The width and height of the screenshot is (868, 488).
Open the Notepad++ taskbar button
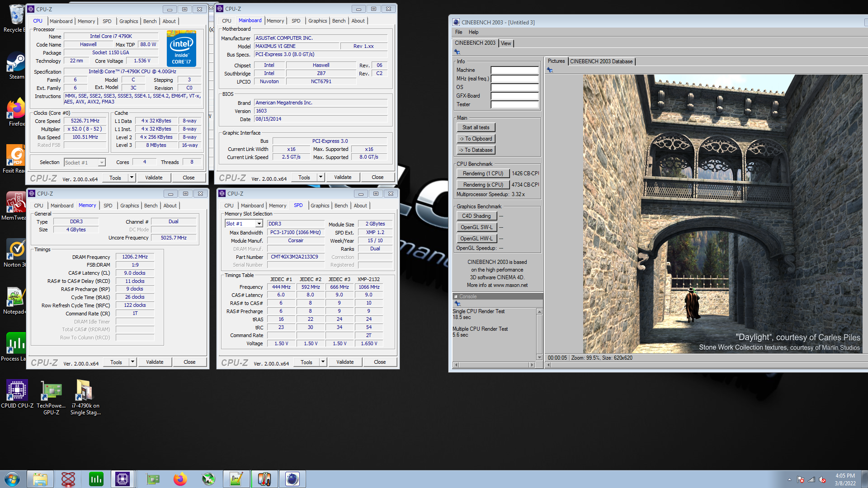coord(236,479)
